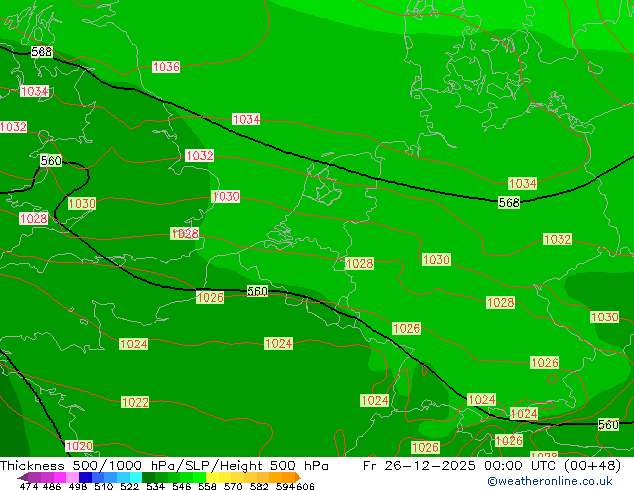Image resolution: width=634 pixels, height=490 pixels.
Task: Click the 1036 isobar label
Action: point(166,67)
